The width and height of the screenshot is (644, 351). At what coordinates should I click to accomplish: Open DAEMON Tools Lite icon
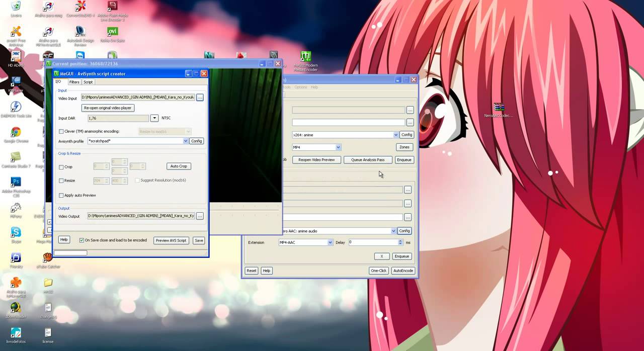point(16,110)
